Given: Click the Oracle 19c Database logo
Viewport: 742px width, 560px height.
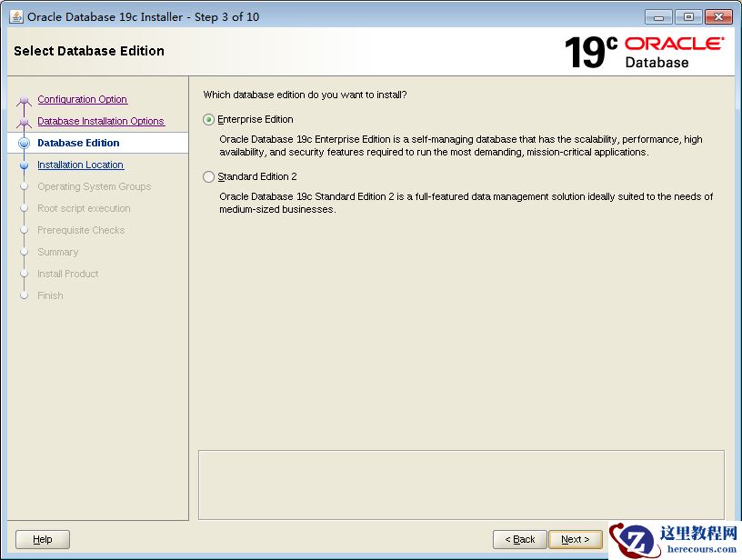Looking at the screenshot, I should click(644, 52).
